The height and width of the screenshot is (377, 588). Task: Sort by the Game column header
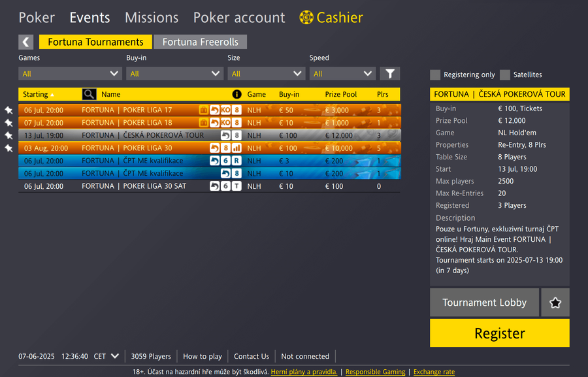[x=257, y=94]
